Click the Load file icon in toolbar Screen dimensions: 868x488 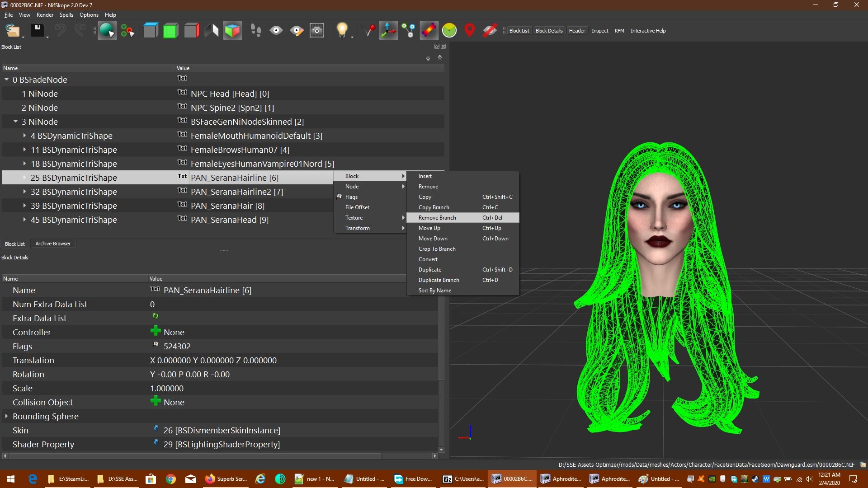pyautogui.click(x=12, y=31)
